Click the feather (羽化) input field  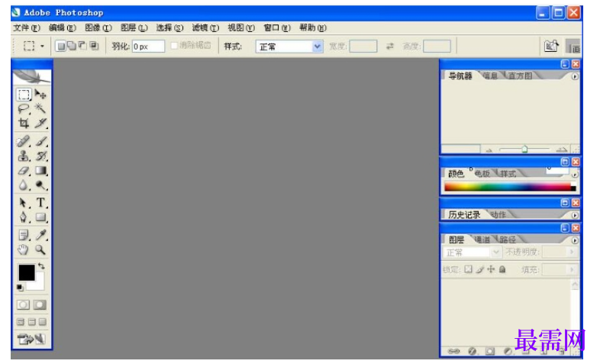(x=148, y=47)
